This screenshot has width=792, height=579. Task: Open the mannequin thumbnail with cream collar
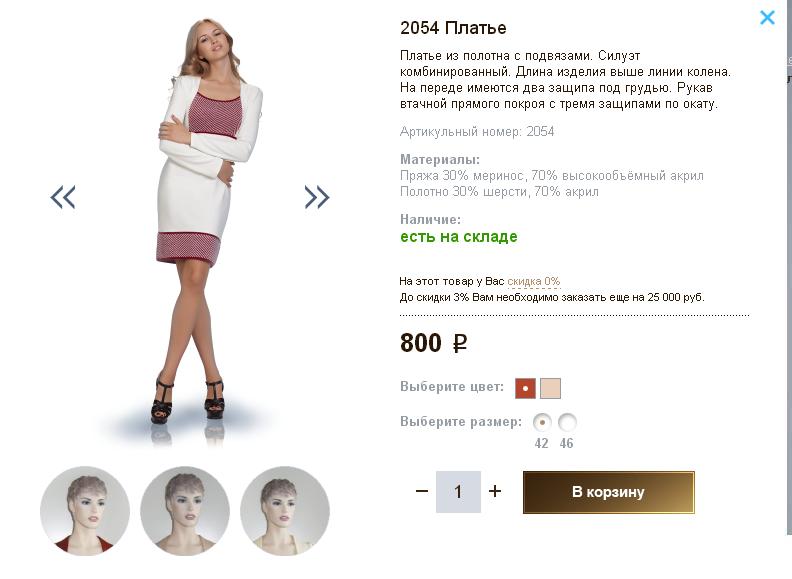coord(285,510)
